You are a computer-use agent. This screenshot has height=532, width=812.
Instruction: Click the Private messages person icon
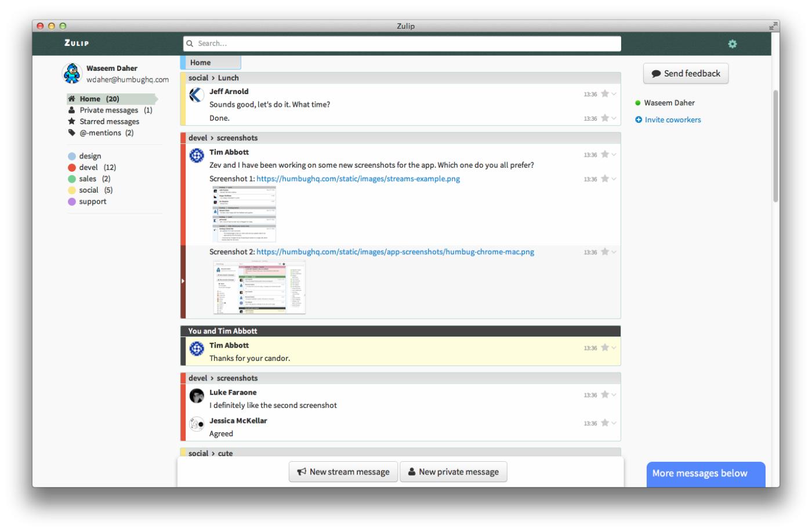pos(72,110)
